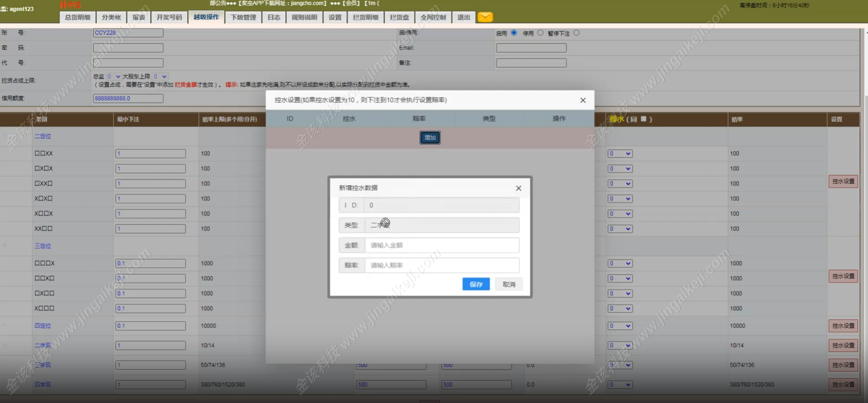Image resolution: width=868 pixels, height=403 pixels.
Task: Close the 新增控水数据 dialog
Action: [x=519, y=188]
